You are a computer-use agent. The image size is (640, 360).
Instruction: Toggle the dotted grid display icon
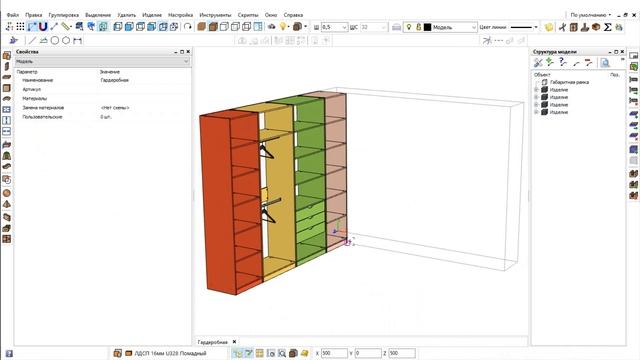(x=20, y=27)
